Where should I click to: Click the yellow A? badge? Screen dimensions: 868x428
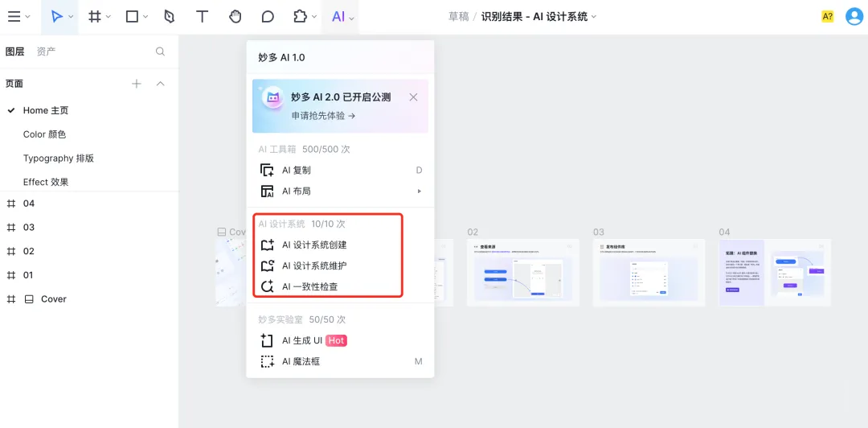[x=828, y=17]
